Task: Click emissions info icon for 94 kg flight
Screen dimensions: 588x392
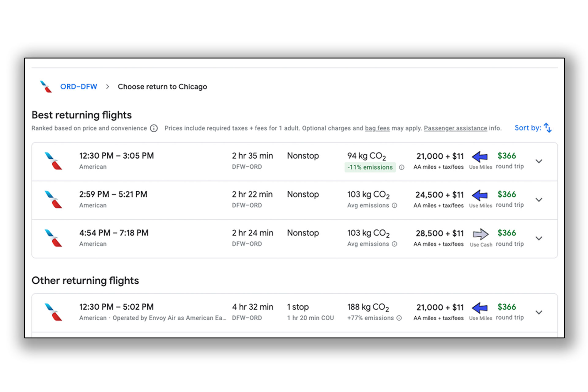Action: pyautogui.click(x=401, y=167)
